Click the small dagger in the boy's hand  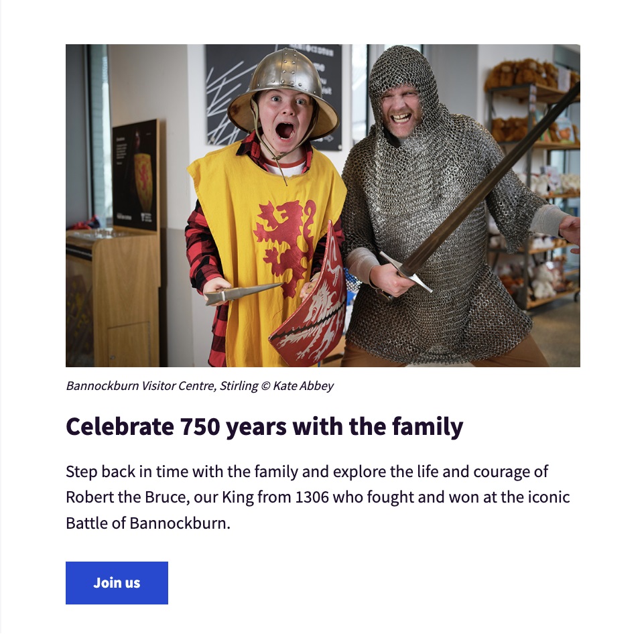coord(243,292)
